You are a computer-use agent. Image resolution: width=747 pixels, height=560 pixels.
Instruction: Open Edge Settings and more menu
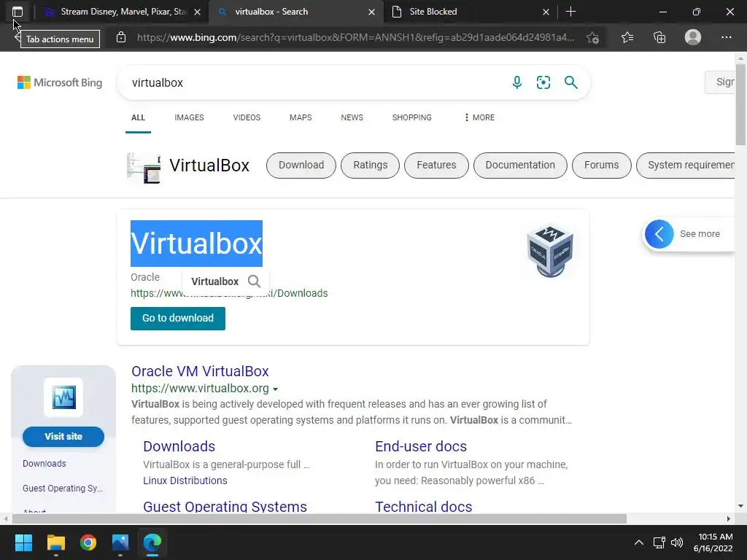[726, 37]
